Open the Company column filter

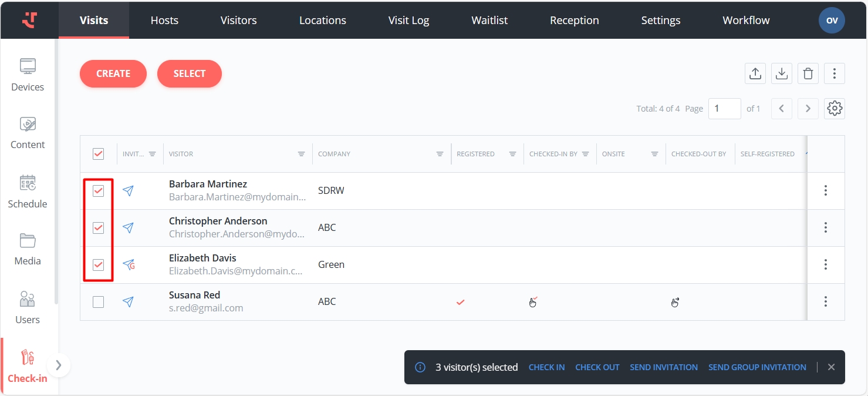tap(440, 154)
